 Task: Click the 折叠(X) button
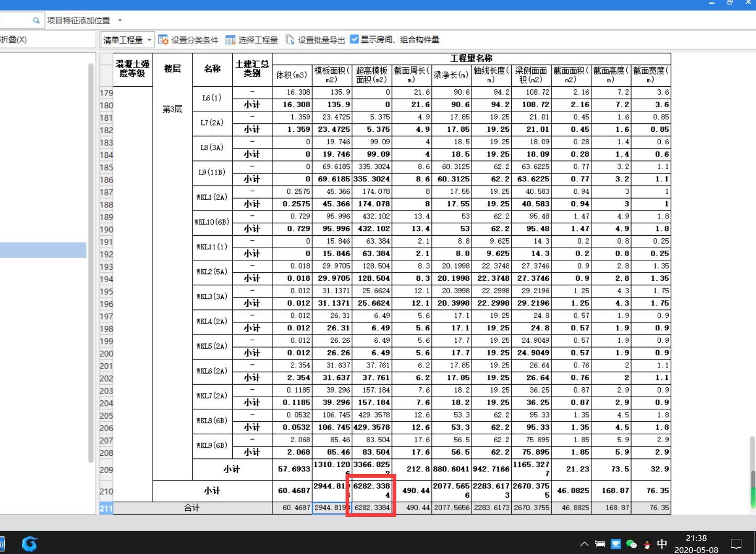(14, 40)
